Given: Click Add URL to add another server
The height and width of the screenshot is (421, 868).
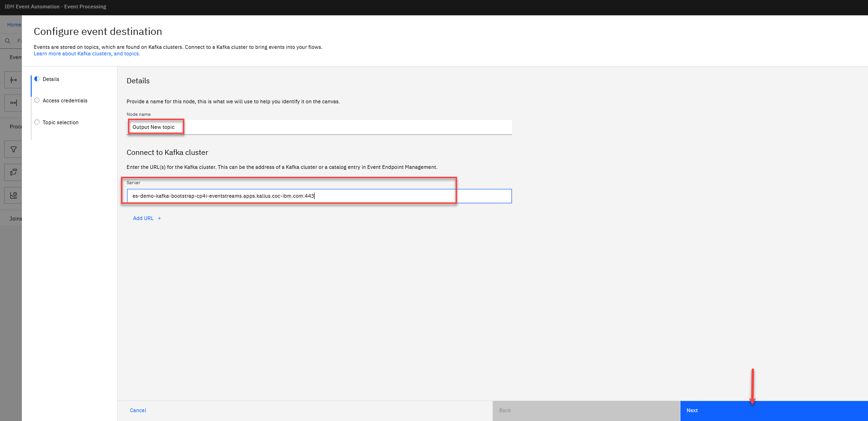Looking at the screenshot, I should (143, 218).
